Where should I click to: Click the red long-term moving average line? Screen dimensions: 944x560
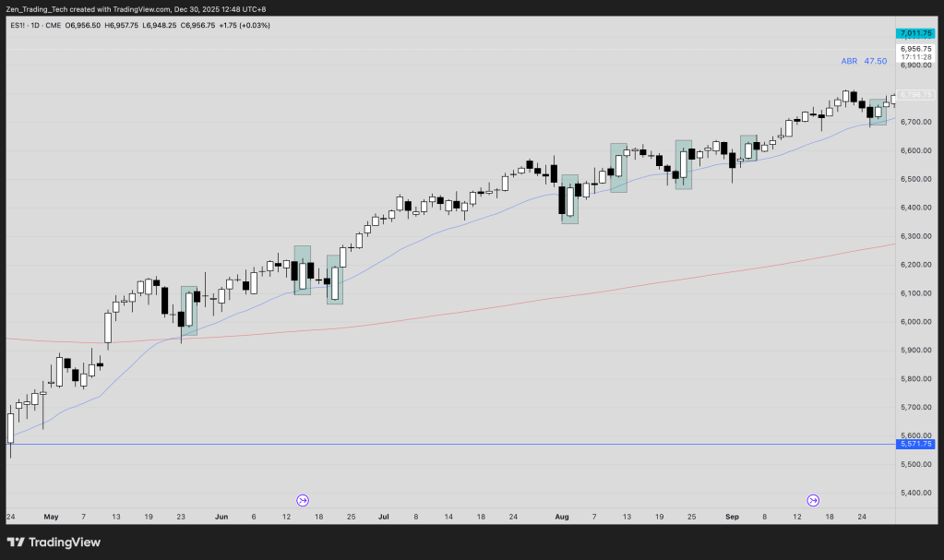click(x=554, y=296)
